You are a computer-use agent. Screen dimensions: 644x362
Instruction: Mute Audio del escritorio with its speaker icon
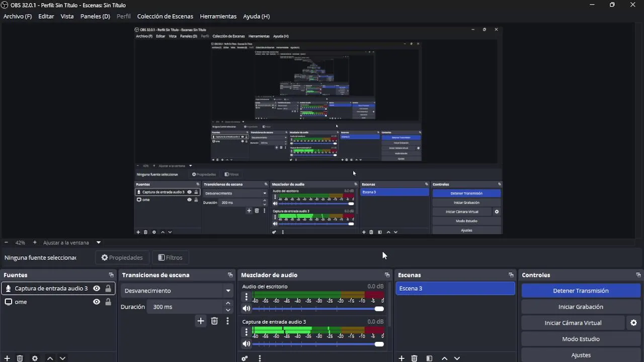tap(246, 309)
